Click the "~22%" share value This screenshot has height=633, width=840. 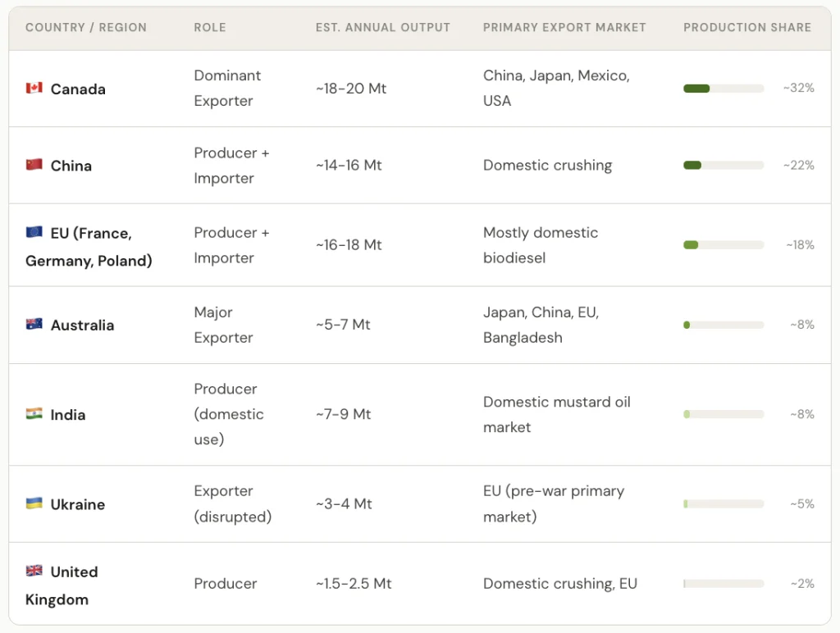tap(798, 165)
